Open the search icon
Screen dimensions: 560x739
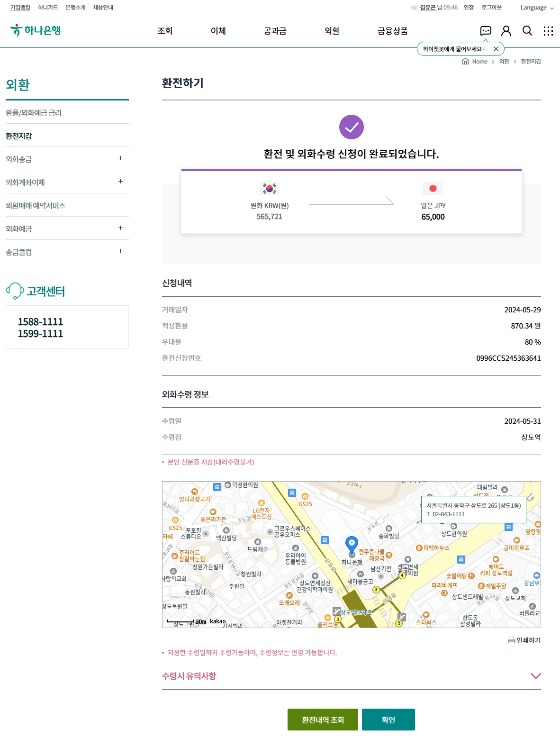coord(527,31)
